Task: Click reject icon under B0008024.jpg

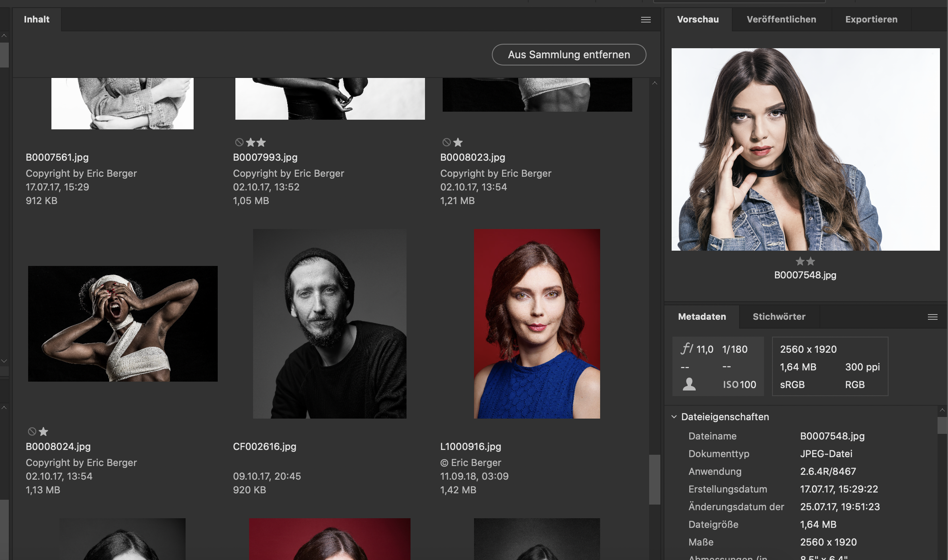Action: 32,431
